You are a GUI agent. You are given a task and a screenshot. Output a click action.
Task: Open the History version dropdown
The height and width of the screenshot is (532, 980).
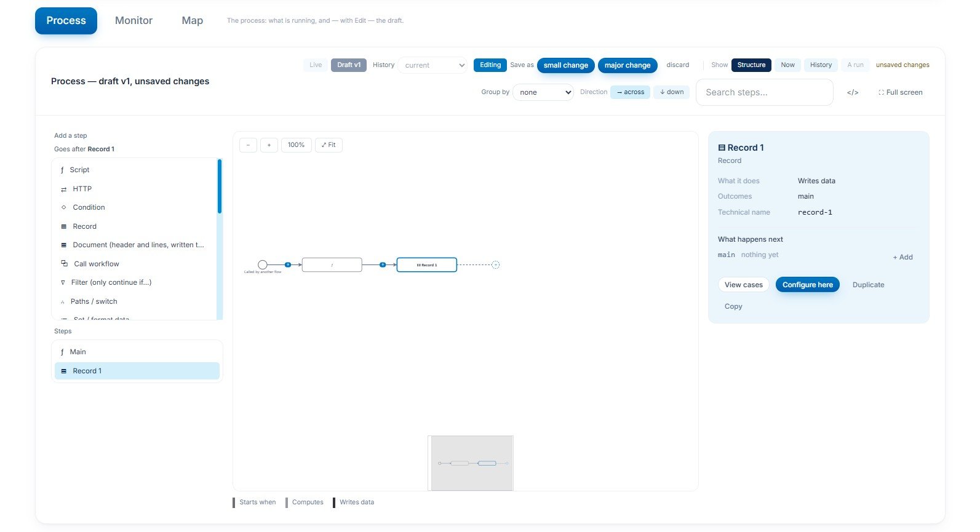(x=432, y=65)
